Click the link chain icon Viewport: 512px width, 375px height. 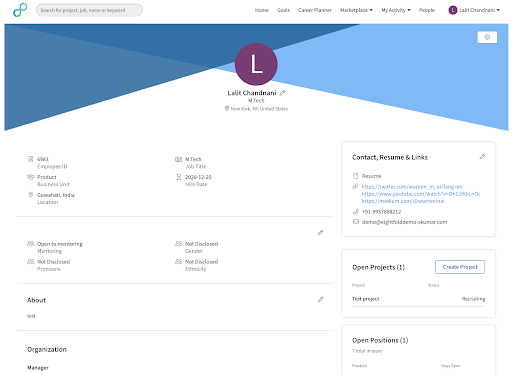click(x=355, y=186)
